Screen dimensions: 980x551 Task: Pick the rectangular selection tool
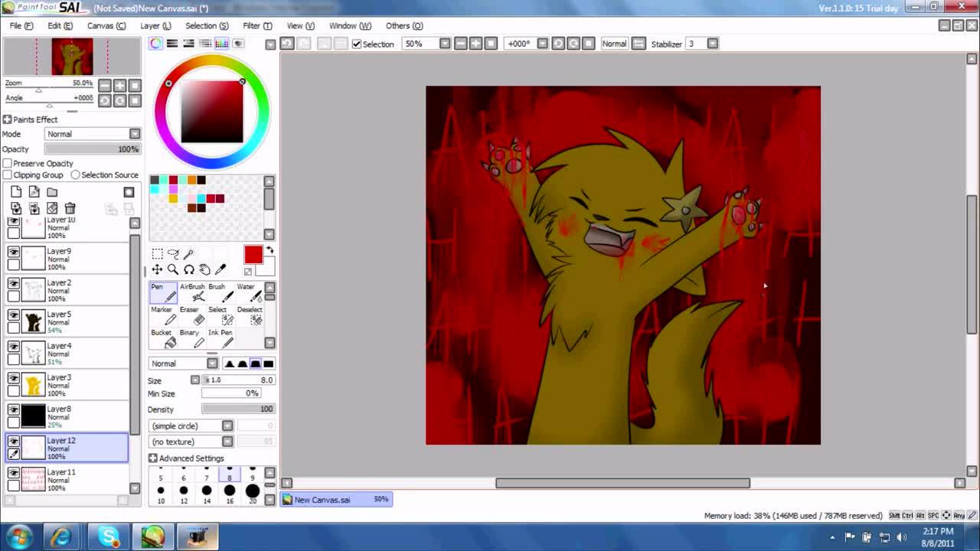157,253
